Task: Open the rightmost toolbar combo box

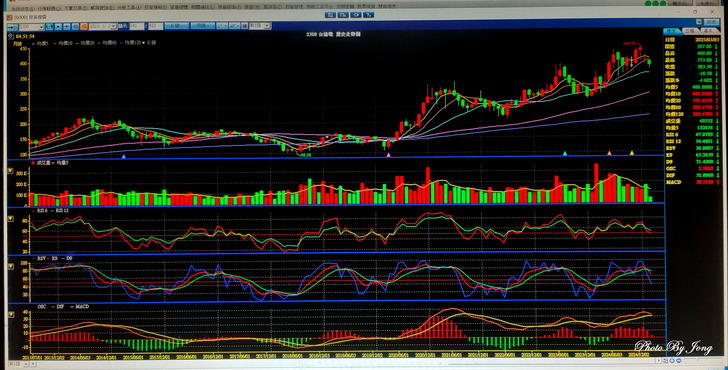Action: pyautogui.click(x=260, y=26)
